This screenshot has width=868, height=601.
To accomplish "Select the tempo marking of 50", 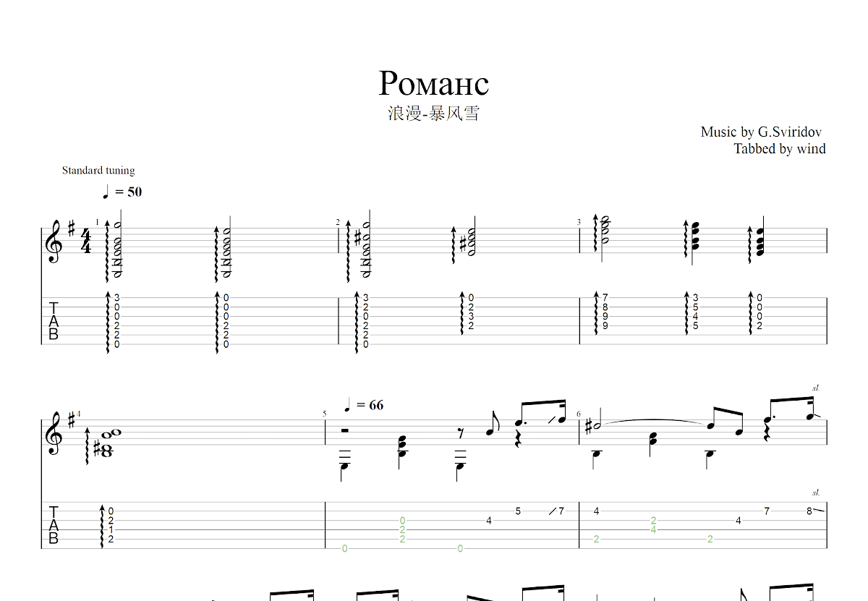I will pos(122,192).
